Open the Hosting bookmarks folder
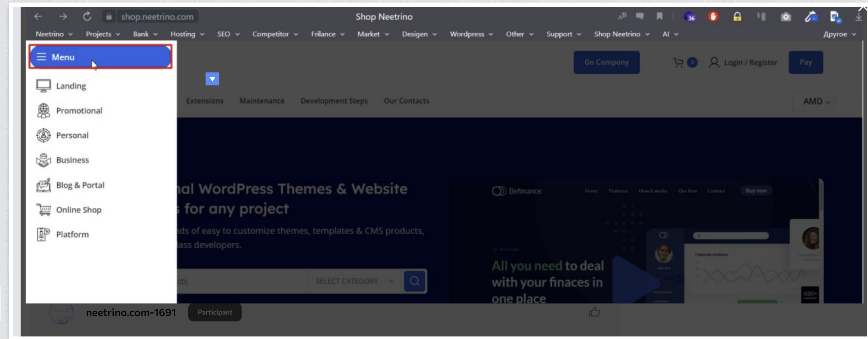The height and width of the screenshot is (339, 868). pyautogui.click(x=187, y=34)
